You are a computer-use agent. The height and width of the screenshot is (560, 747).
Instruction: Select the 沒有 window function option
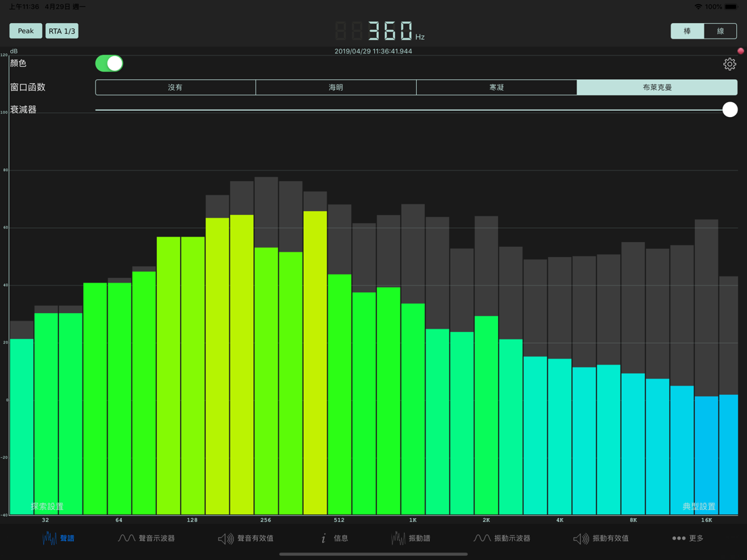175,87
